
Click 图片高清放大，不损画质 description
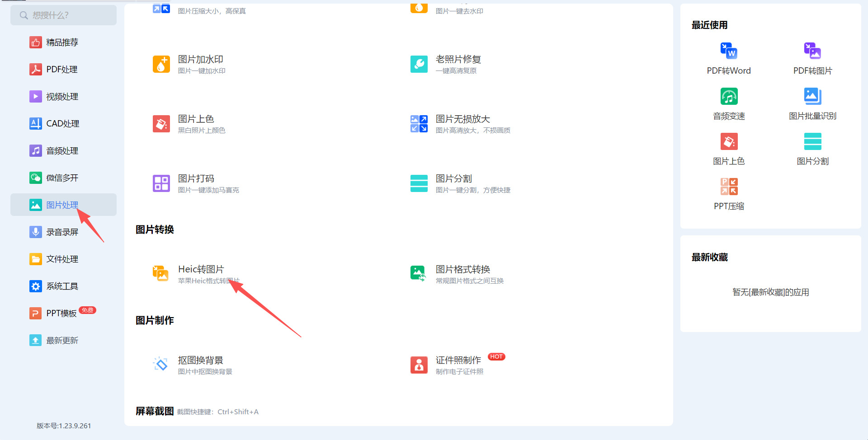point(473,131)
